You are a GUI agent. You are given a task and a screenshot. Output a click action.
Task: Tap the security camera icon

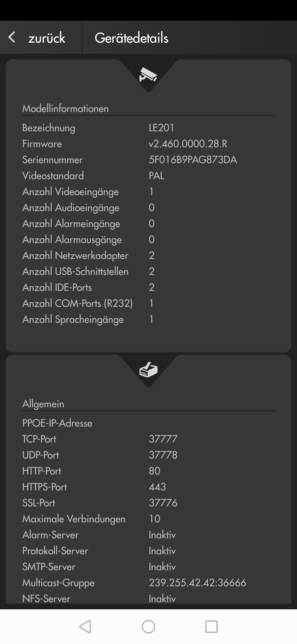pos(148,75)
